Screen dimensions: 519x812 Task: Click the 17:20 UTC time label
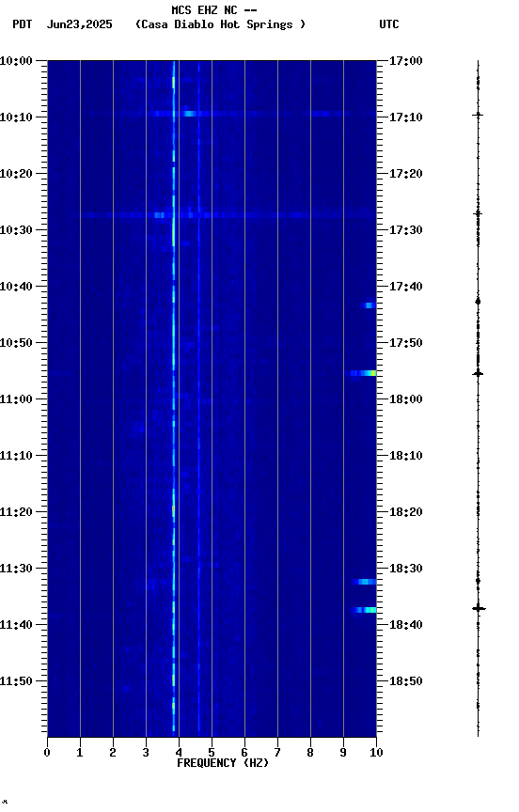[406, 174]
